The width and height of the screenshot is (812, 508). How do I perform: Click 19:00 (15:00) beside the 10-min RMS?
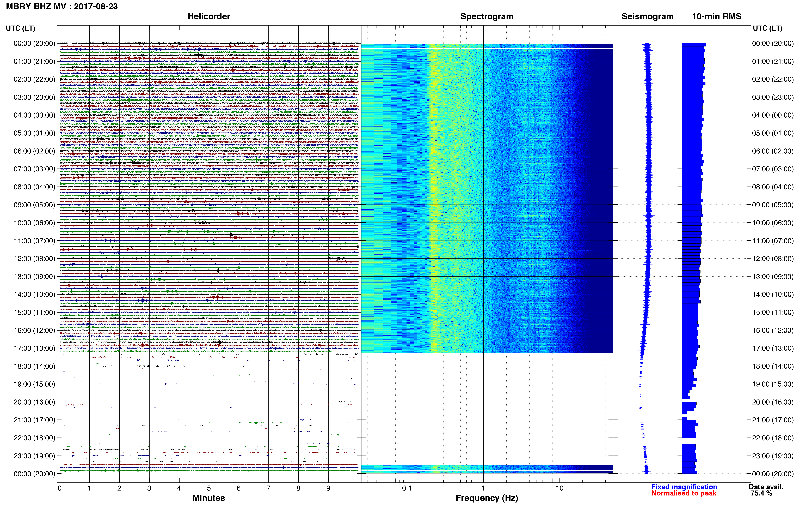(773, 384)
